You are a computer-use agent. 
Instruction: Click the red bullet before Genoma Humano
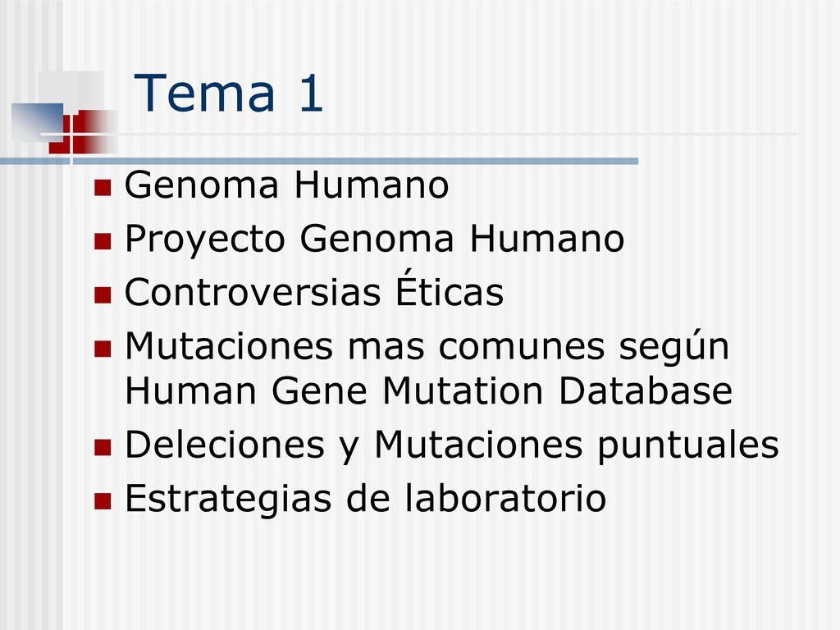point(103,188)
